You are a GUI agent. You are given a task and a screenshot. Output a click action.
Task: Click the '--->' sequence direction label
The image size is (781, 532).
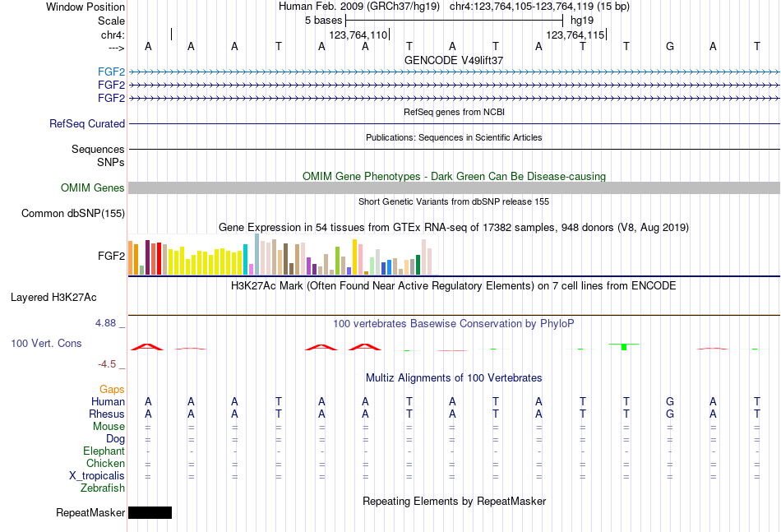[117, 48]
